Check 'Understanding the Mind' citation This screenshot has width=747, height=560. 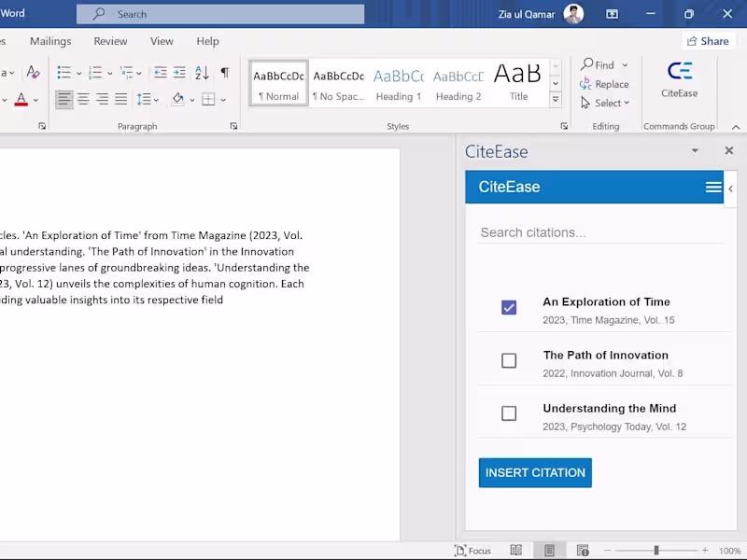pos(509,413)
